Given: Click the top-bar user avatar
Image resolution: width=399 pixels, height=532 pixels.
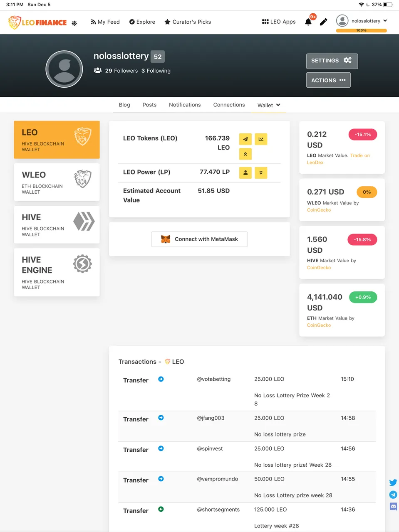Looking at the screenshot, I should pyautogui.click(x=342, y=21).
